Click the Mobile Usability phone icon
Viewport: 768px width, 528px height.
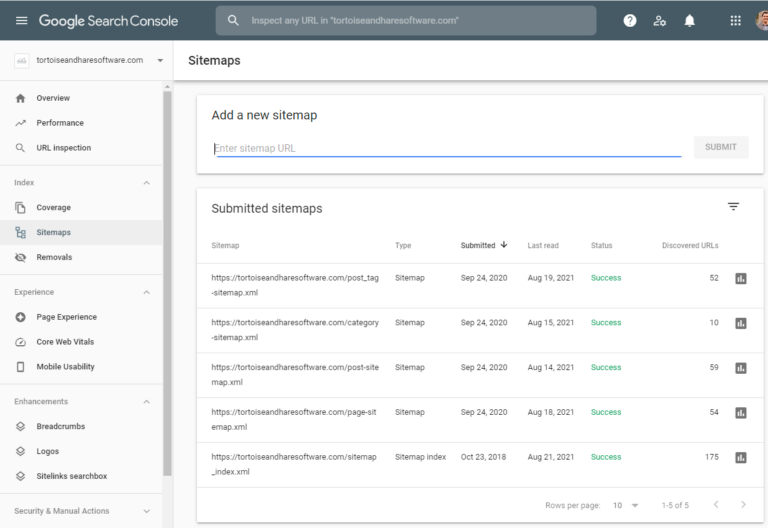click(x=20, y=367)
